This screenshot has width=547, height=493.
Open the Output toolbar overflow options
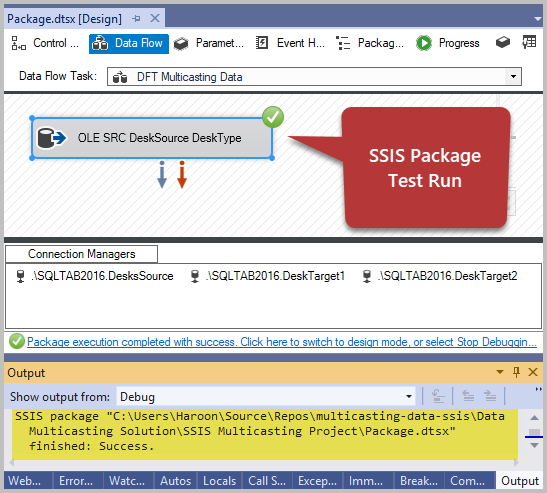pos(538,389)
